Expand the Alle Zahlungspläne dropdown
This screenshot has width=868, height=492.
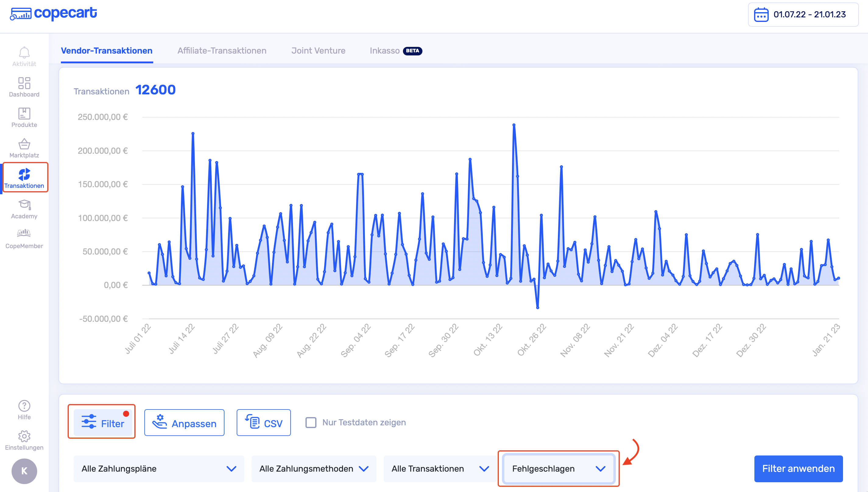click(159, 469)
